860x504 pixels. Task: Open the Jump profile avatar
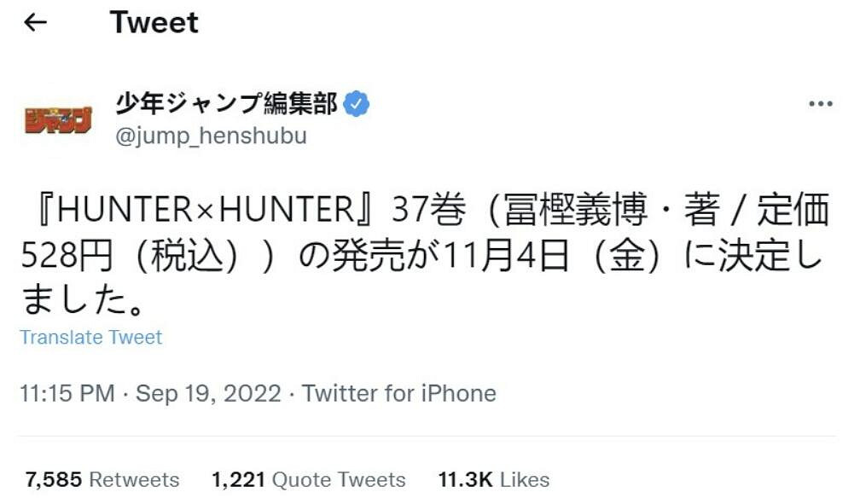(x=58, y=119)
